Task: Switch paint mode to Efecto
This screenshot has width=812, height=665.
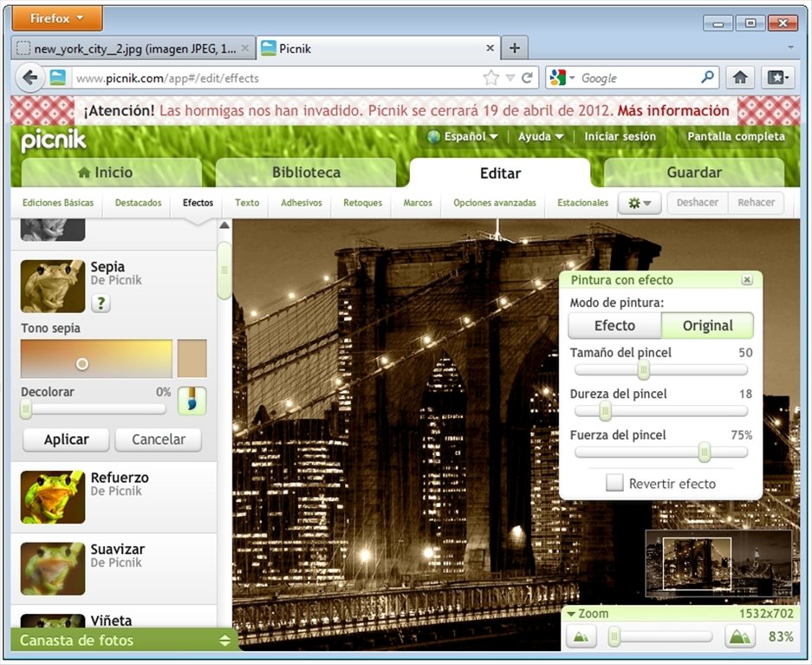Action: click(614, 325)
